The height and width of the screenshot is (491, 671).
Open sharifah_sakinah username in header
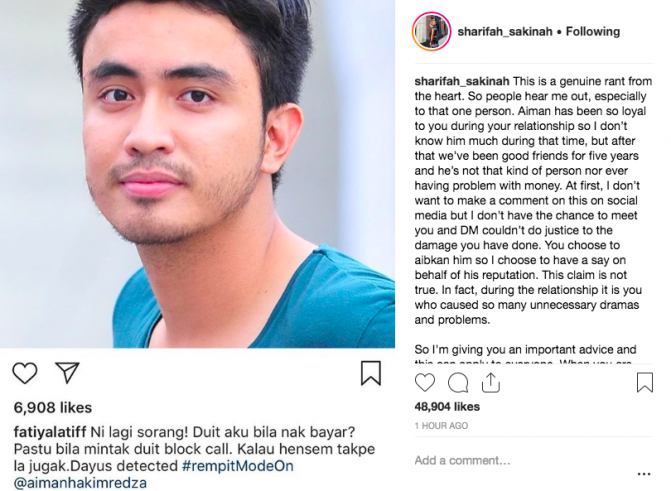[x=505, y=32]
